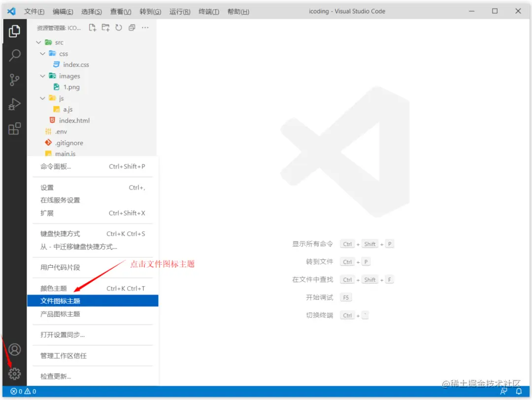The height and width of the screenshot is (400, 532).
Task: Collapse all folders in explorer
Action: (x=132, y=28)
